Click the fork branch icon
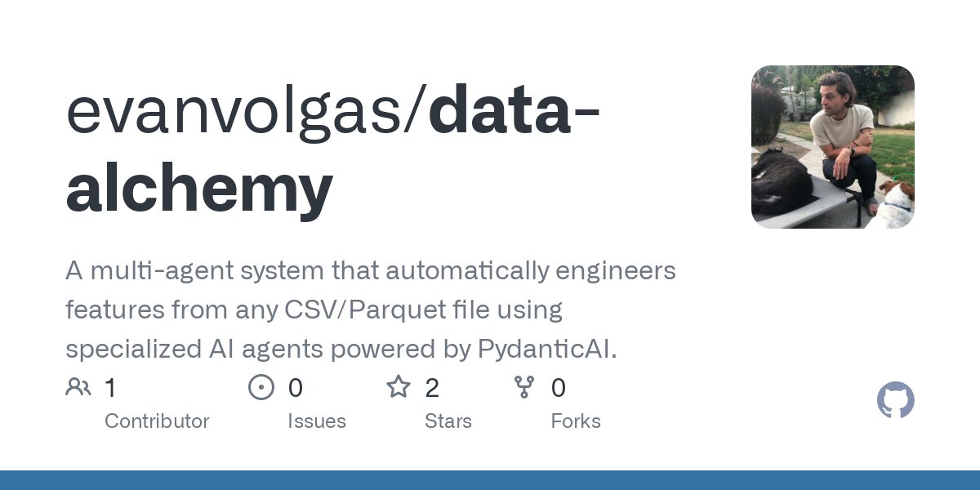Viewport: 980px width, 490px height. coord(524,387)
